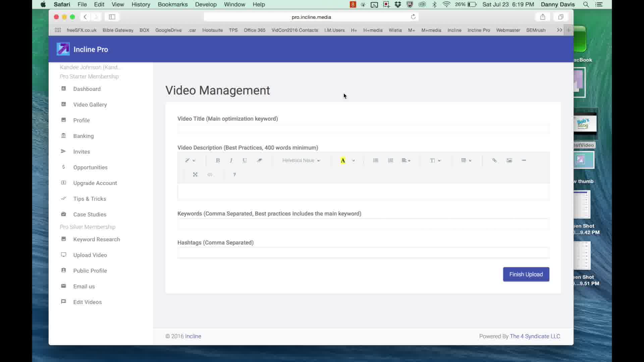Open Opportunities in sidebar

click(x=91, y=167)
